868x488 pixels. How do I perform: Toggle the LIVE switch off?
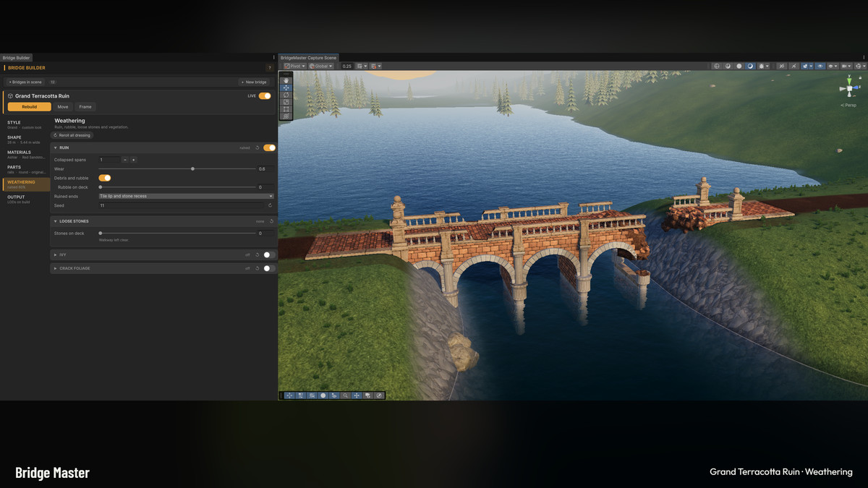click(265, 95)
